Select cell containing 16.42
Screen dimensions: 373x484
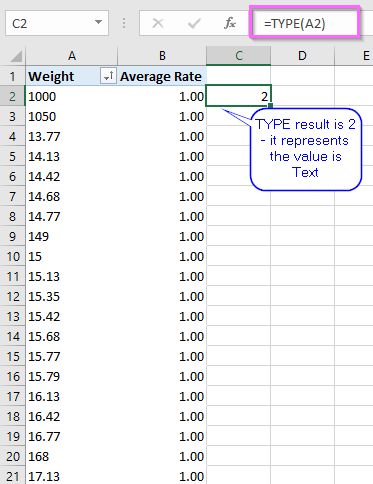(x=72, y=416)
